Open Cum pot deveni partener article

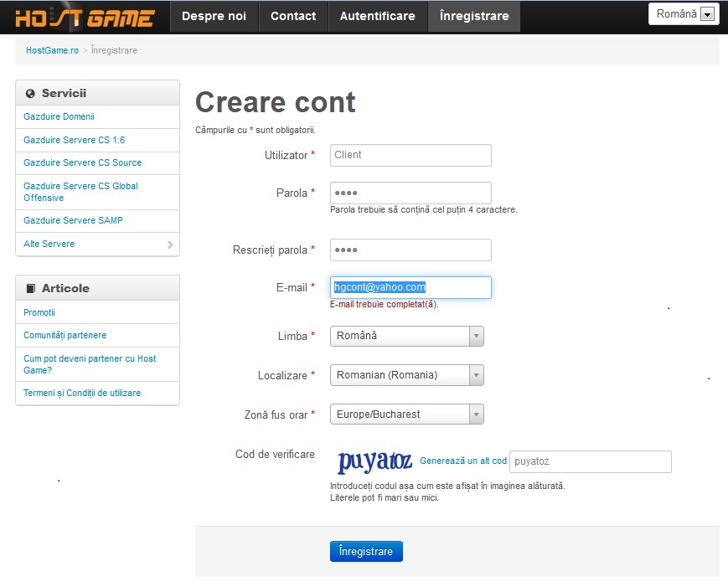[90, 364]
